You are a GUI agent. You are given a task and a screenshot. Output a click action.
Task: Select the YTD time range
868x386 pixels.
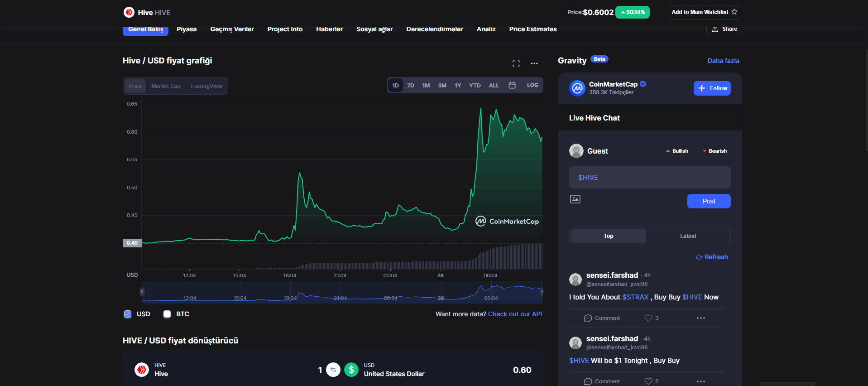tap(475, 85)
